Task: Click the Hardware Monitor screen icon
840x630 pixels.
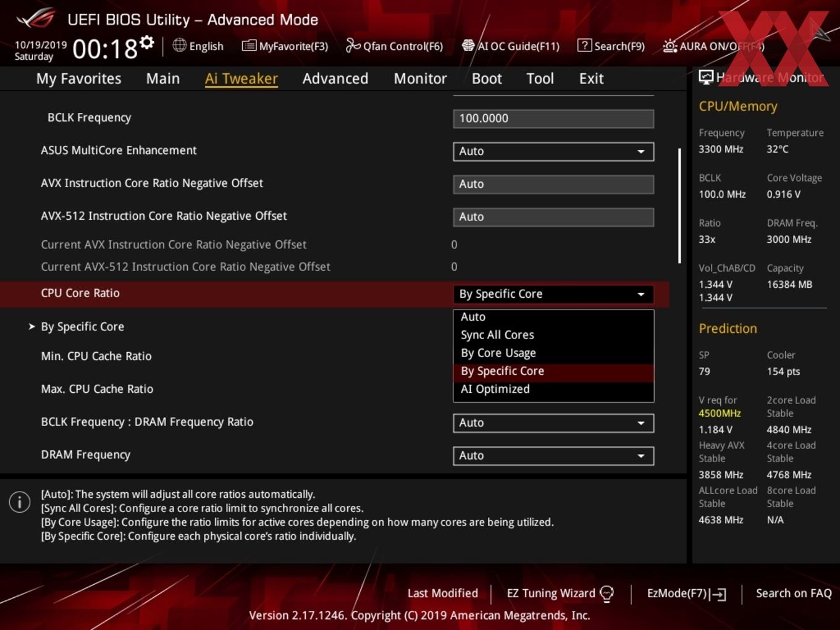Action: pyautogui.click(x=705, y=77)
